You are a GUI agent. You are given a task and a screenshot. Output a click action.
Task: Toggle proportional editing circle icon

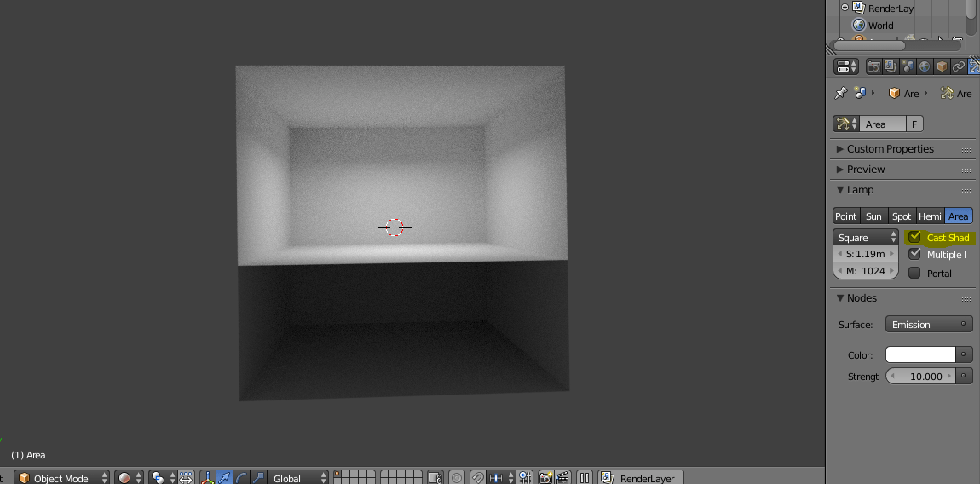[x=457, y=478]
